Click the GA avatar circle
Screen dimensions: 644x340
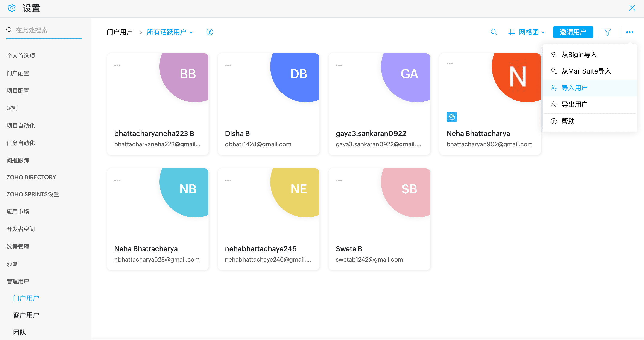[x=407, y=75]
